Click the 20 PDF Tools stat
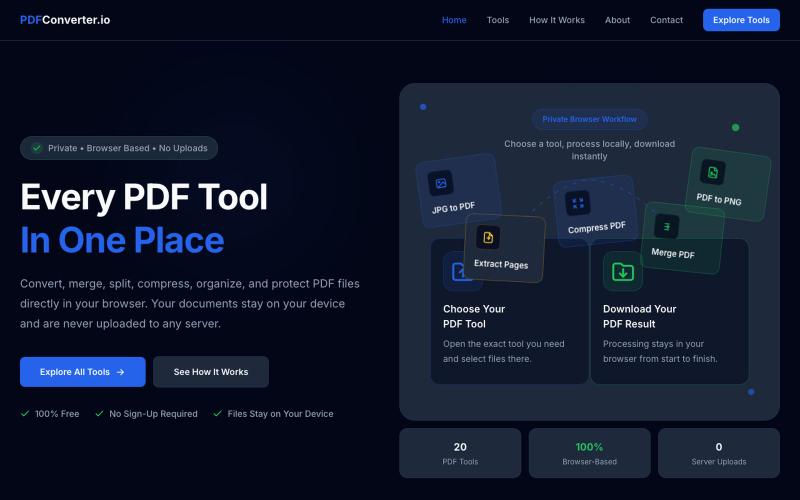This screenshot has height=500, width=800. tap(460, 453)
